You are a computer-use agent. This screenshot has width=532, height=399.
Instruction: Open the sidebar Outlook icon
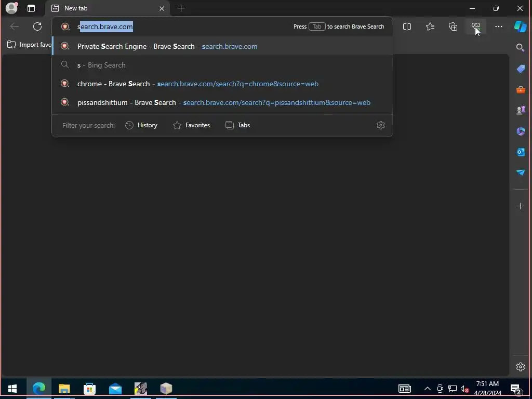click(x=521, y=152)
